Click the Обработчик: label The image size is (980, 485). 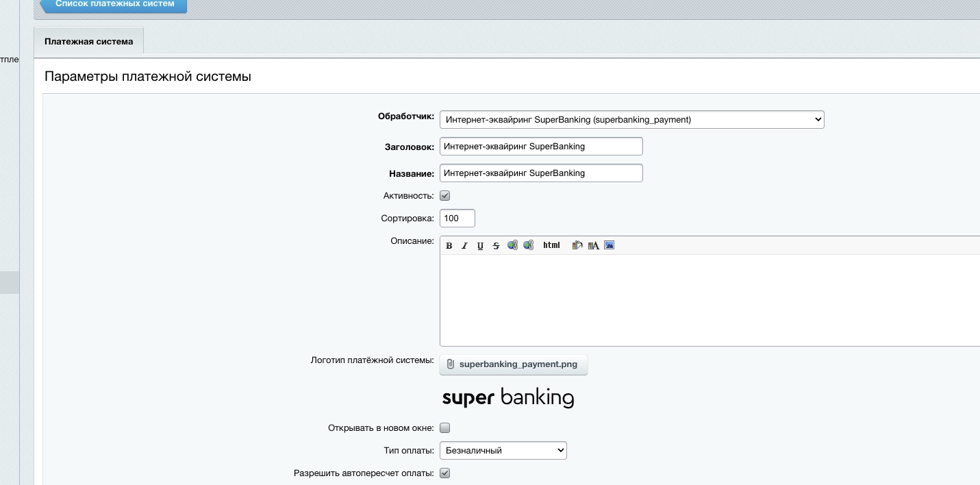pos(406,116)
